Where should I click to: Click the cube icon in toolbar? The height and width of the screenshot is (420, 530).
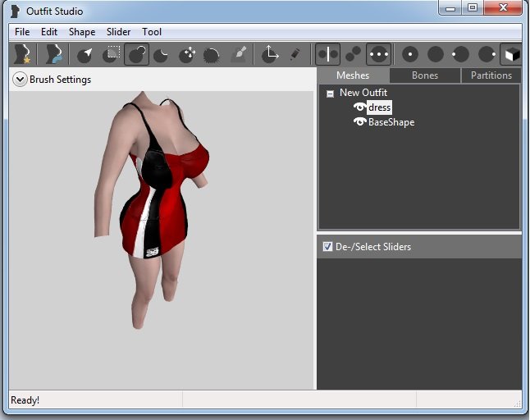click(x=510, y=55)
